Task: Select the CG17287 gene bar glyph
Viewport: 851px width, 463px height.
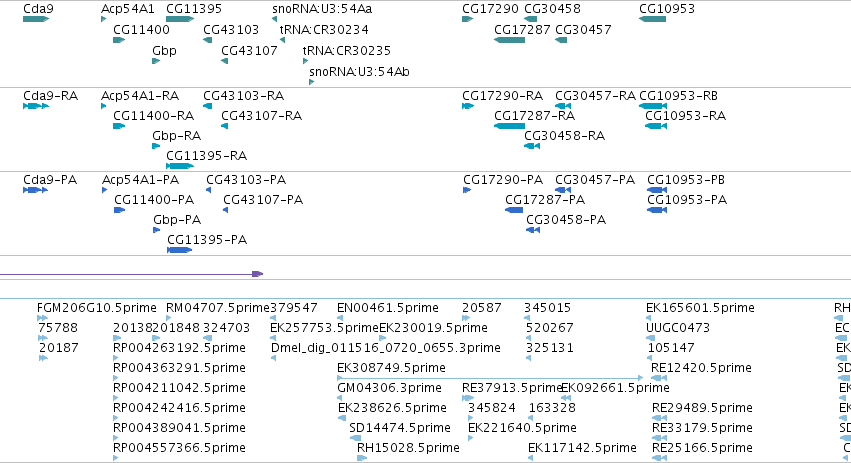Action: click(x=509, y=40)
